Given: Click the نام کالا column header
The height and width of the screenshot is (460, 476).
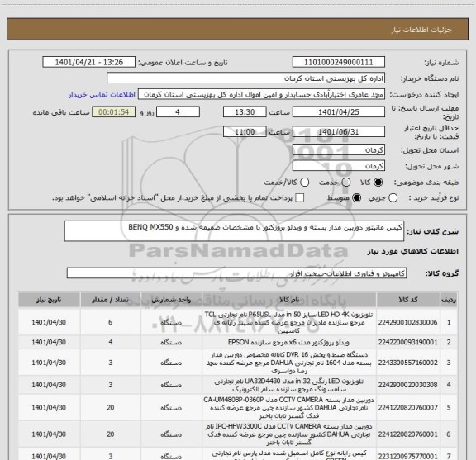Looking at the screenshot, I should [x=289, y=300].
